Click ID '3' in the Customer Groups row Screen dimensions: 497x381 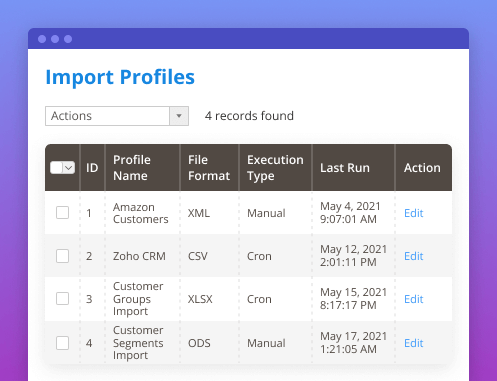coord(89,299)
